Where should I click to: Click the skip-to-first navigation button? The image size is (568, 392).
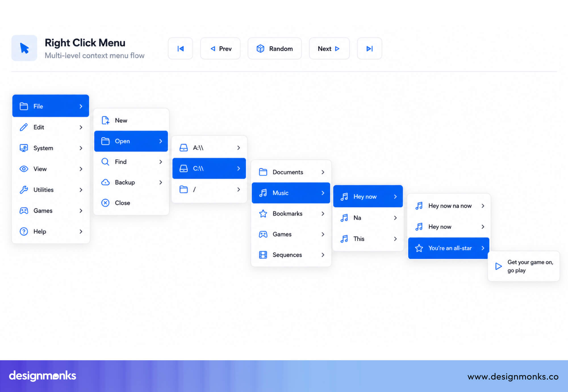[x=180, y=49]
